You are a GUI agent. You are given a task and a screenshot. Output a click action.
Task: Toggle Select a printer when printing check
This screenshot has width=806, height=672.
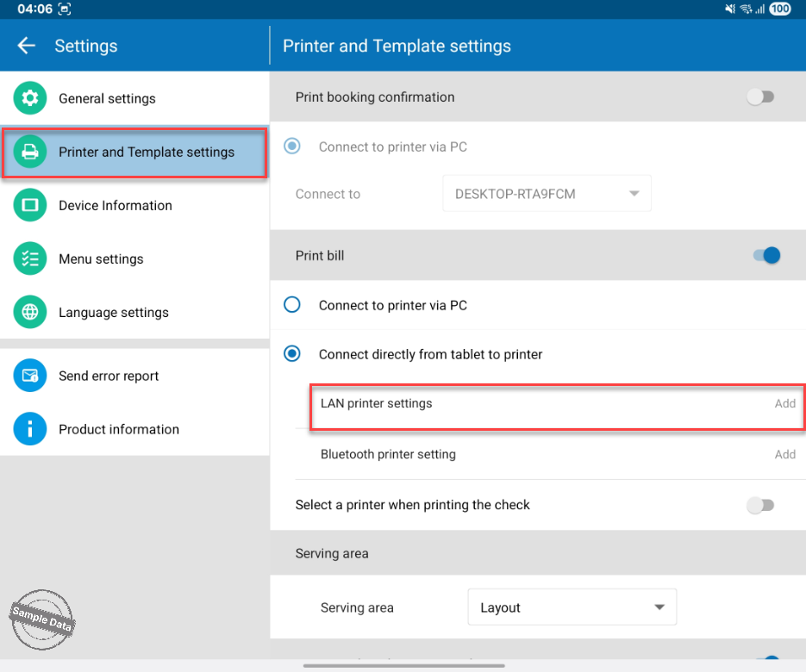760,505
